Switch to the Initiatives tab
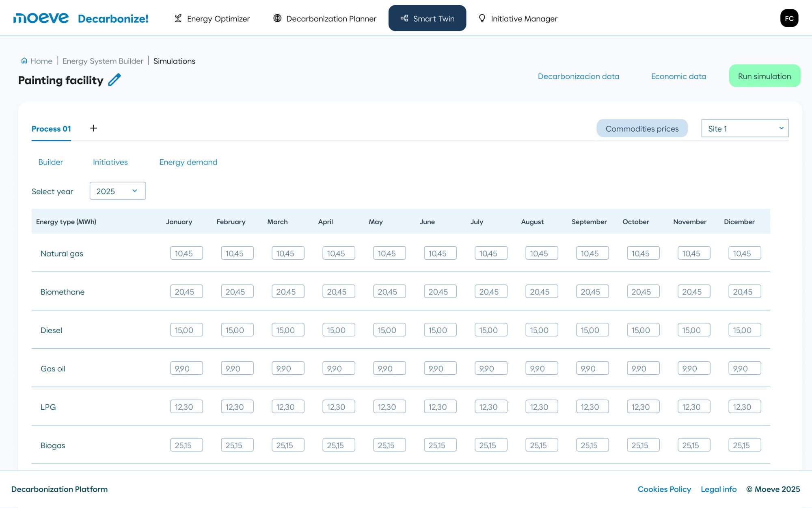The height and width of the screenshot is (508, 812). coord(110,162)
